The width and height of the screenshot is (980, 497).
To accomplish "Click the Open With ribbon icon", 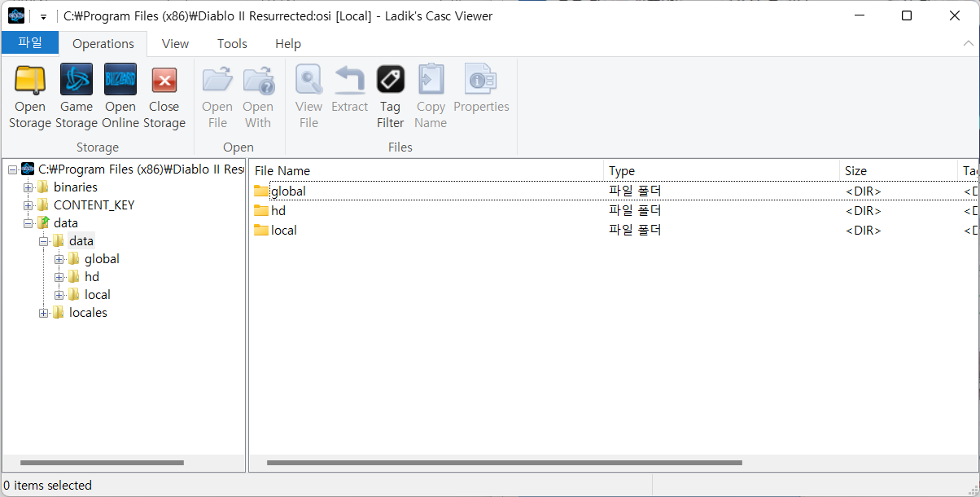I will click(x=258, y=80).
